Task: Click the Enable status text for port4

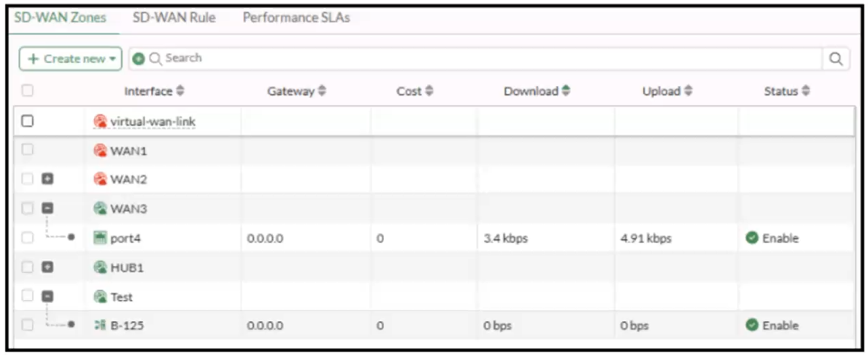Action: 781,238
